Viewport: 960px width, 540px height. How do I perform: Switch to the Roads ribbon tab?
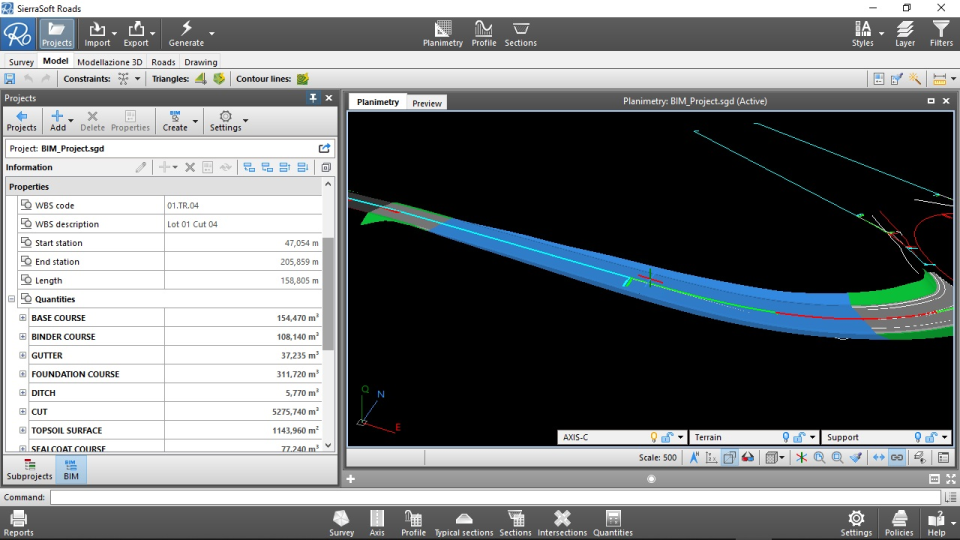click(163, 62)
